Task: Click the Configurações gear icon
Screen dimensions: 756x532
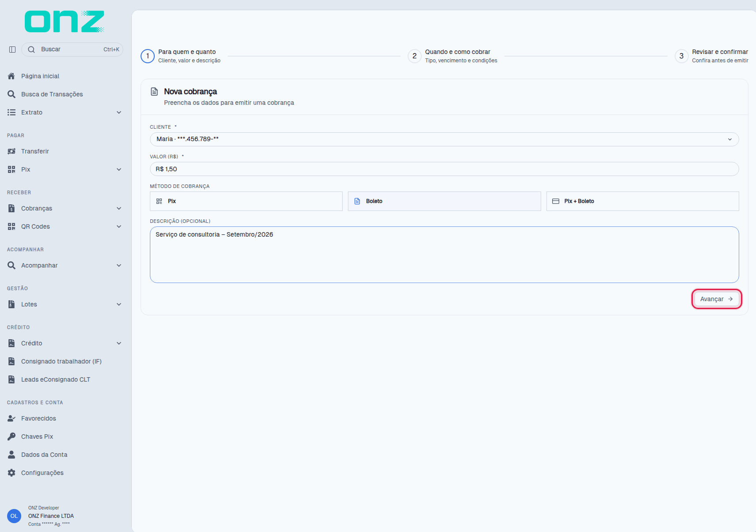Action: coord(11,473)
